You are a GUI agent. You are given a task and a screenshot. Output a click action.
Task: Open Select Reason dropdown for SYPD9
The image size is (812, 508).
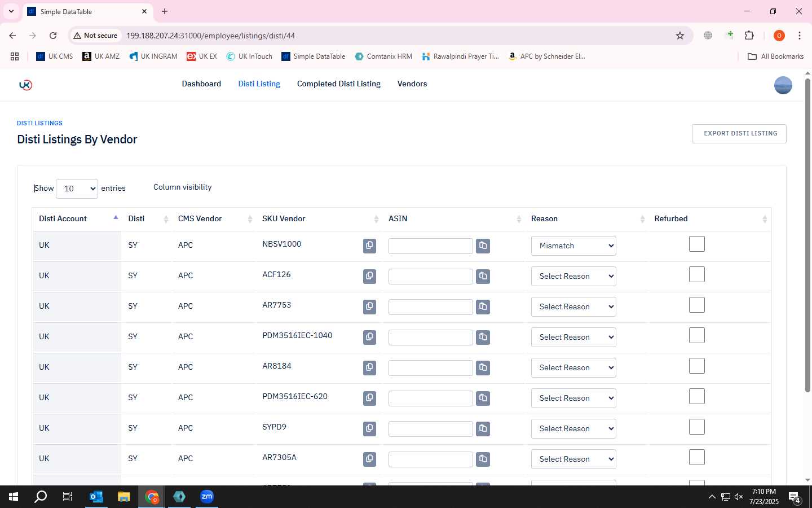point(573,428)
